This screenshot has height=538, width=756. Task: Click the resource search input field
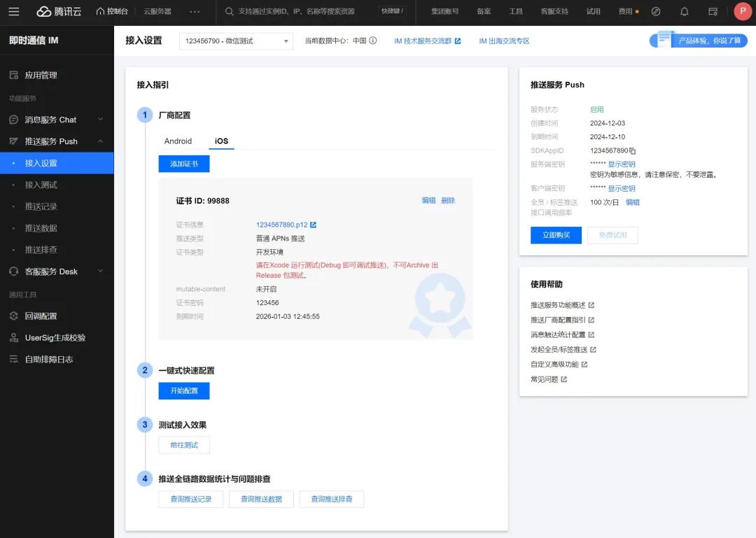click(x=295, y=12)
